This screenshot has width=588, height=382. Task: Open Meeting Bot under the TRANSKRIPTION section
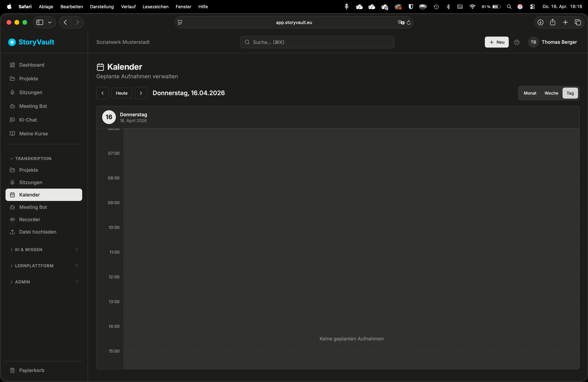[44, 207]
